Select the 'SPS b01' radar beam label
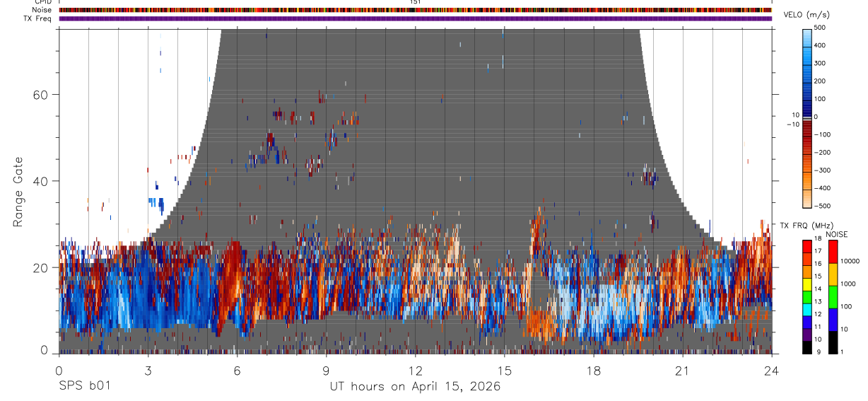This screenshot has width=868, height=401. 84,387
